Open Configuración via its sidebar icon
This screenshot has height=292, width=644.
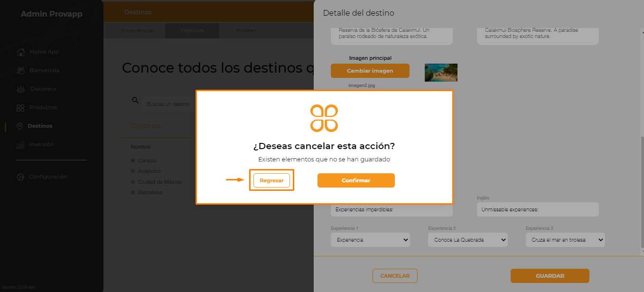pyautogui.click(x=20, y=177)
